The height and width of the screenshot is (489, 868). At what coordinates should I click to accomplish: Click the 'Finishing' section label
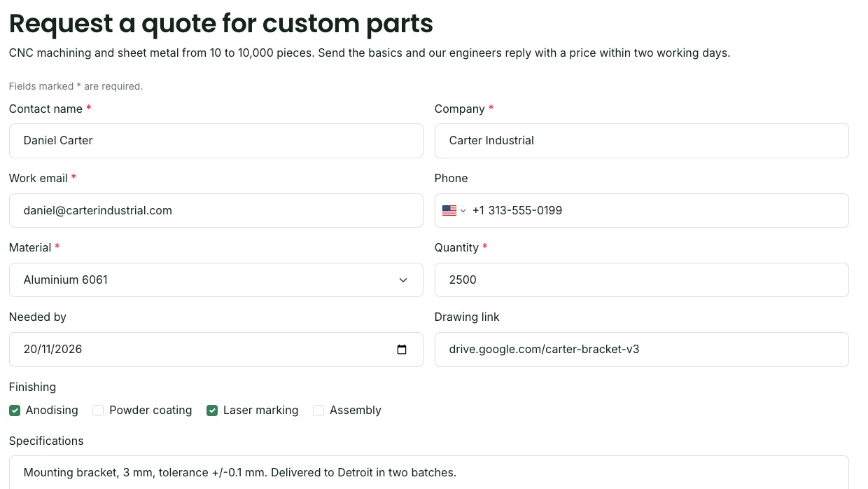point(32,387)
